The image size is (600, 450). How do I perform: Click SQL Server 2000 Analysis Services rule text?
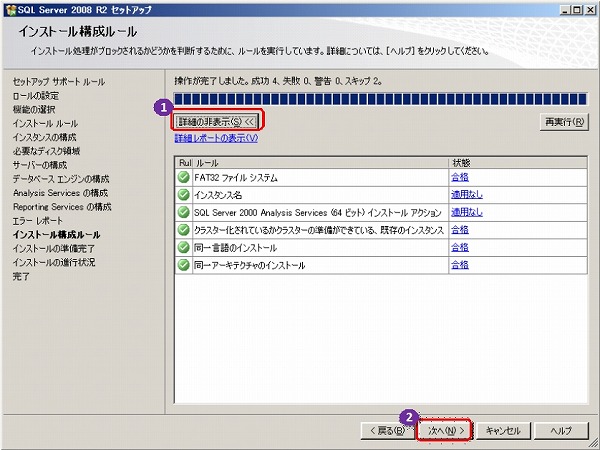[x=318, y=213]
